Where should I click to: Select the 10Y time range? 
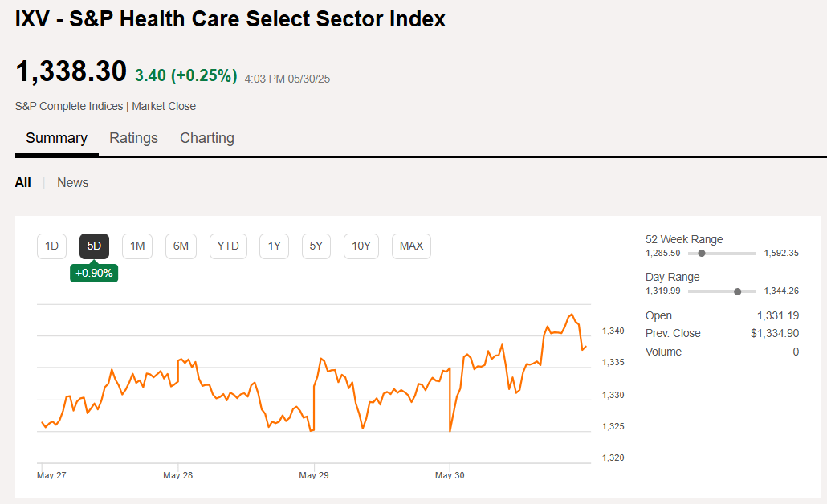361,246
